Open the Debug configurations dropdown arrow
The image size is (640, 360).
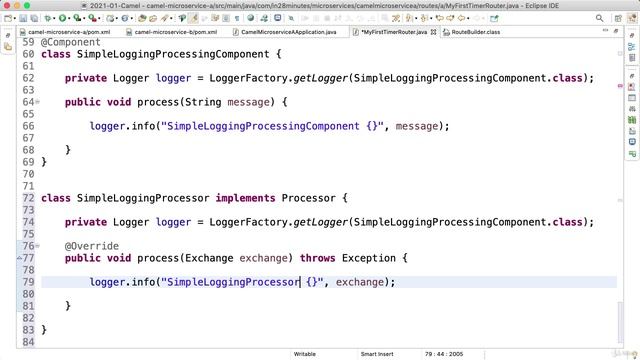54,18
